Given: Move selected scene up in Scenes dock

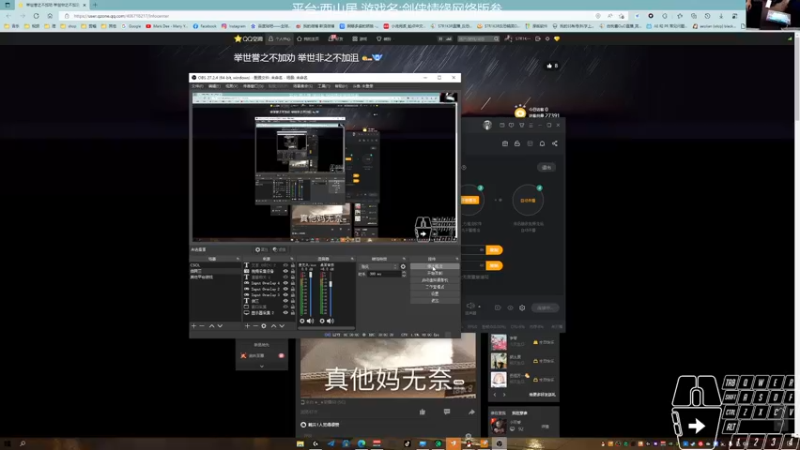Looking at the screenshot, I should [212, 326].
